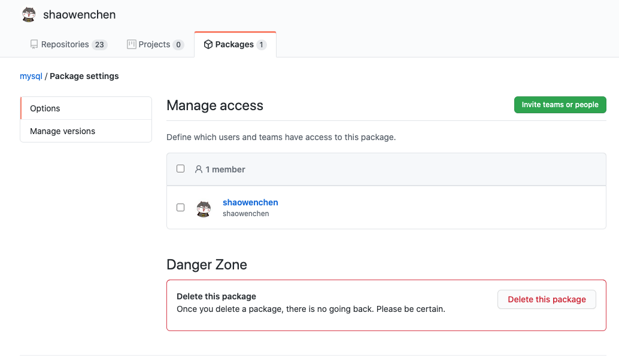This screenshot has height=364, width=619.
Task: Click the person icon beside 1 member
Action: [x=199, y=169]
